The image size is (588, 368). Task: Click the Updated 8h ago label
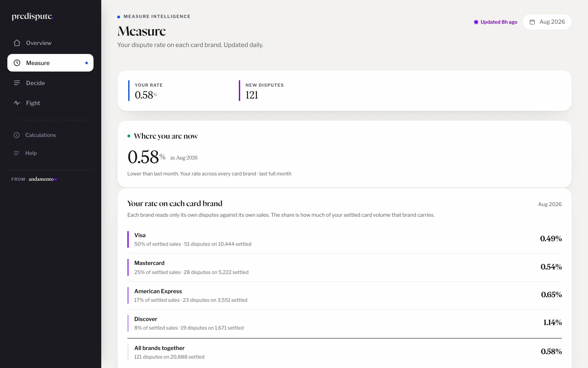(x=499, y=22)
